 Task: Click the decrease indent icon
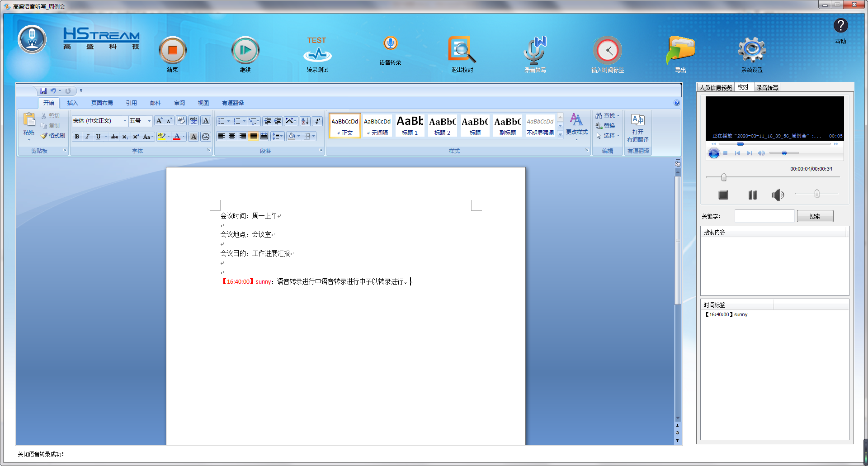[x=268, y=121]
